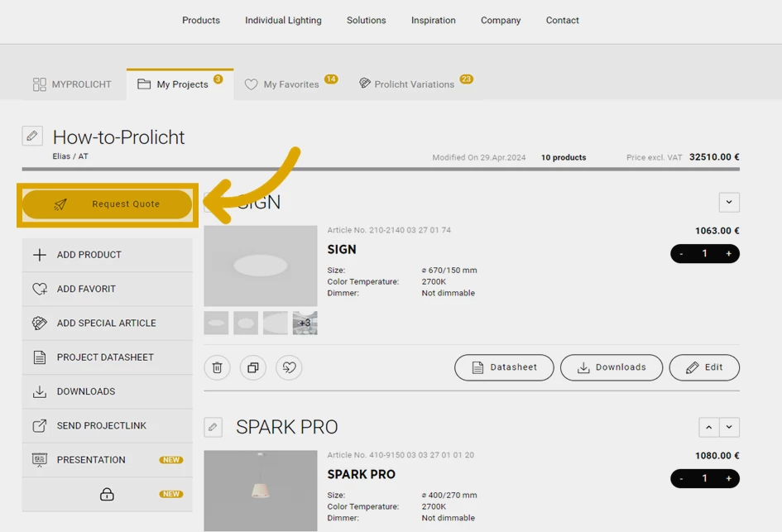Viewport: 782px width, 532px height.
Task: Click the trash icon under SIGN product
Action: click(217, 367)
